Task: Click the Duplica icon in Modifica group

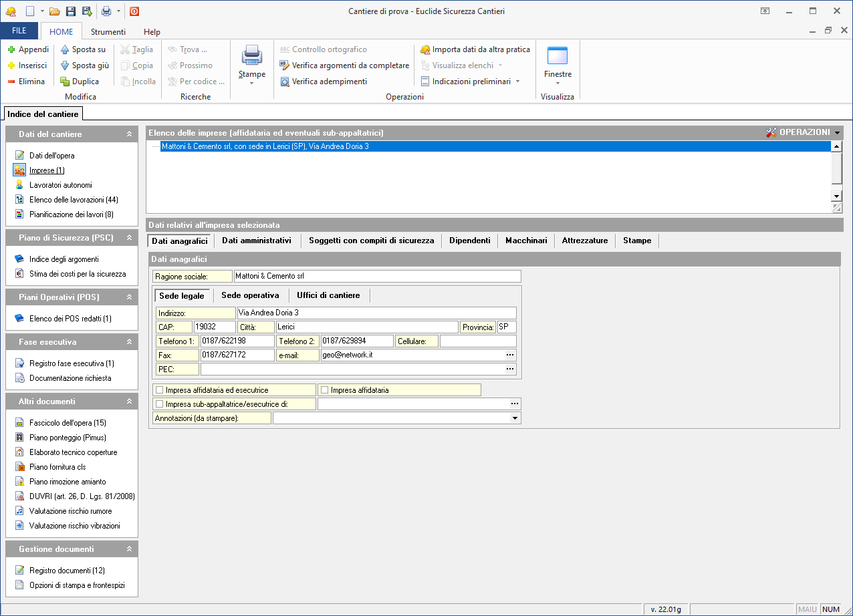Action: click(x=65, y=82)
